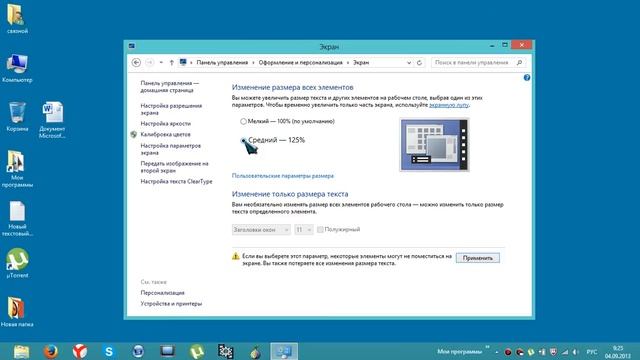This screenshot has width=640, height=360.
Task: Launch Yandex browser from taskbar
Action: pos(80,351)
